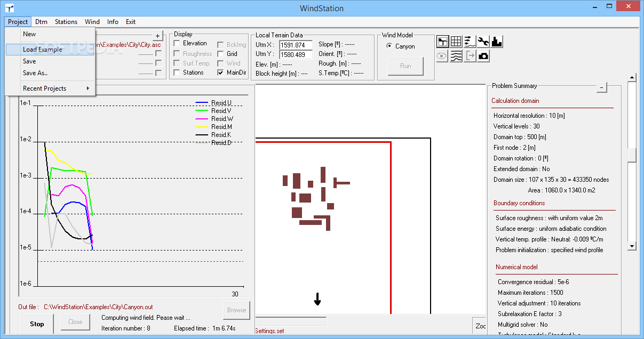Image resolution: width=644 pixels, height=339 pixels.
Task: Open the buildings histogram-shaped icon
Action: pyautogui.click(x=497, y=42)
